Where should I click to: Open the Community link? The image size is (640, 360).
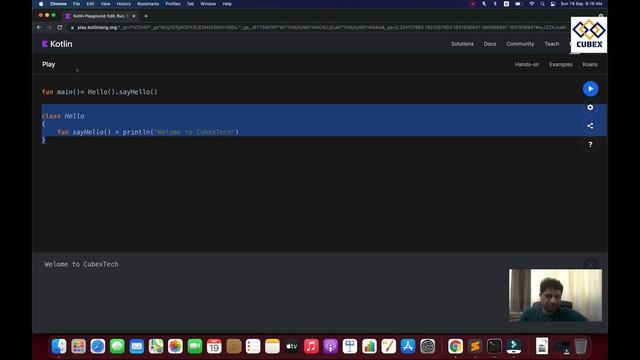(520, 44)
